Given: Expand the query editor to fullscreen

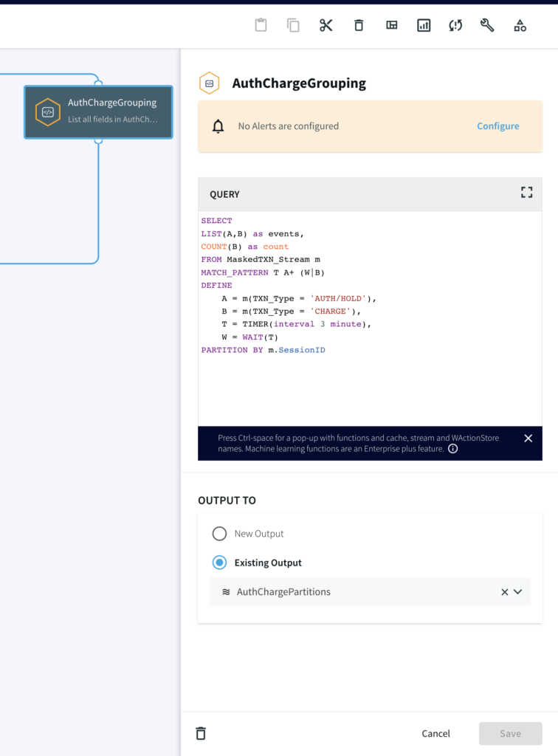Looking at the screenshot, I should pos(526,193).
